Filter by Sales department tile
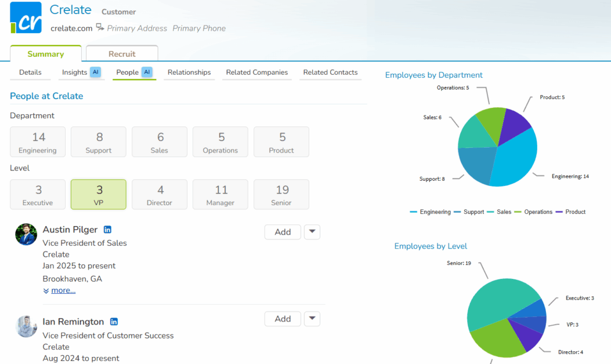 tap(160, 141)
